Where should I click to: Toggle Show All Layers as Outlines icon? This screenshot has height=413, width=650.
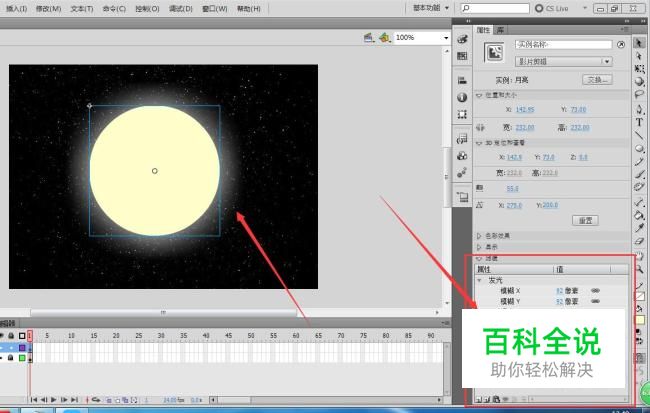pos(22,335)
